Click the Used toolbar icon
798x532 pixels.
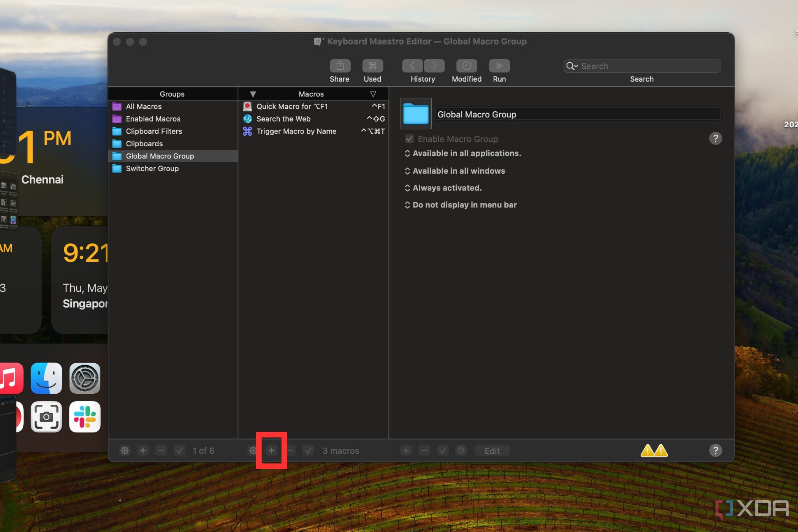tap(372, 65)
